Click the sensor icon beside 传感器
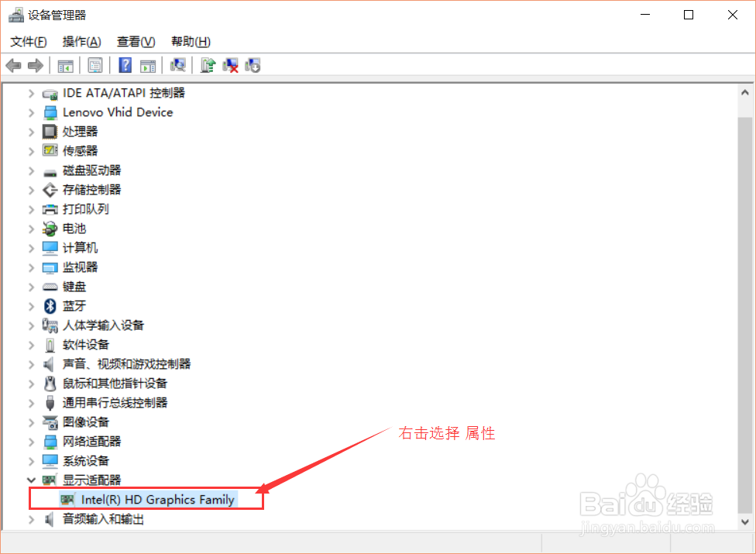 pos(50,150)
